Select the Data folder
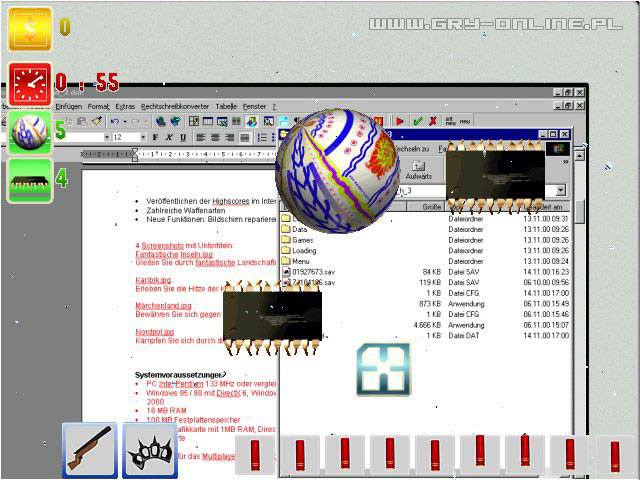Viewport: 640px width, 480px height. click(x=295, y=229)
